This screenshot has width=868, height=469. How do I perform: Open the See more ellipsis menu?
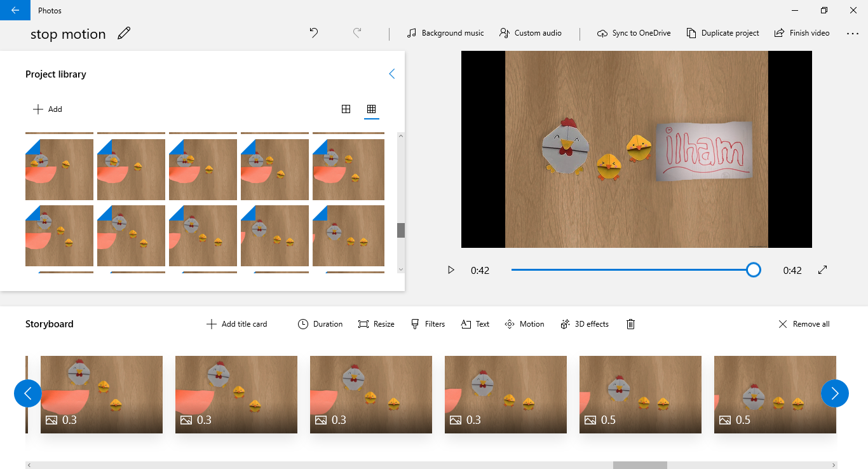pyautogui.click(x=853, y=33)
